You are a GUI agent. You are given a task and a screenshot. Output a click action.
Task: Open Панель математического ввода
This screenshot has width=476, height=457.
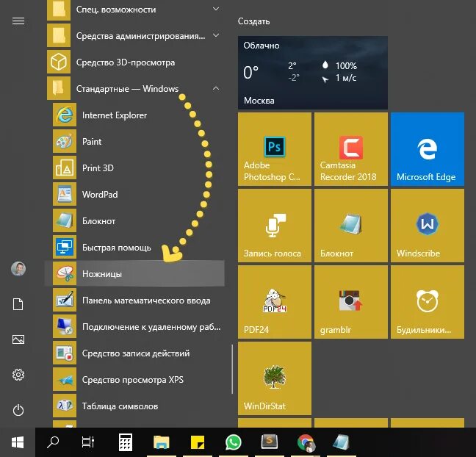pos(135,301)
